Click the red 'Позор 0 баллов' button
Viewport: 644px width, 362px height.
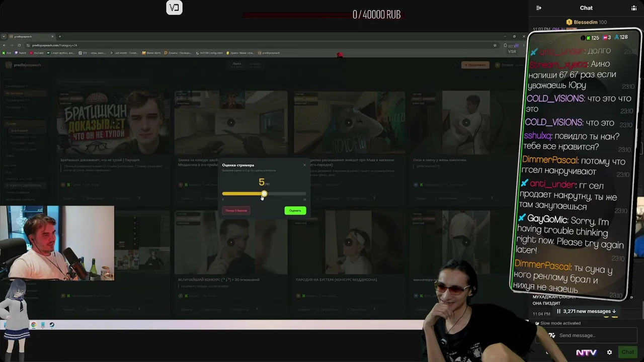tap(236, 211)
